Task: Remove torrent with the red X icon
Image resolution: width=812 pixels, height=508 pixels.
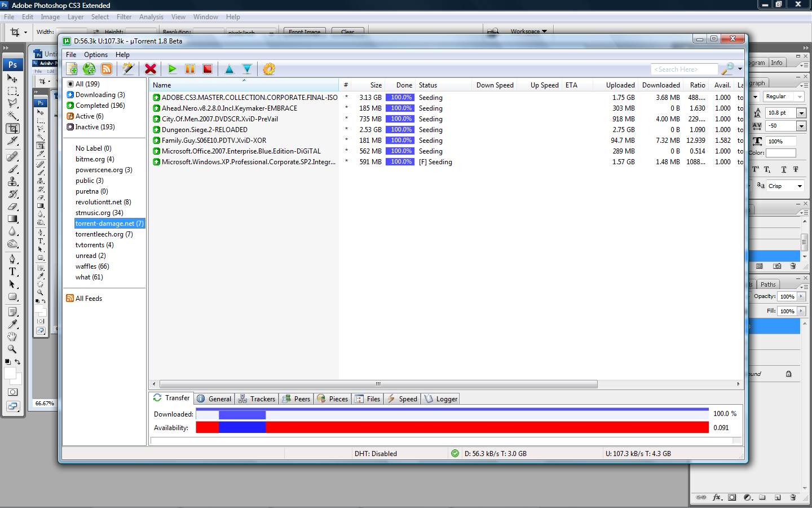Action: point(151,69)
